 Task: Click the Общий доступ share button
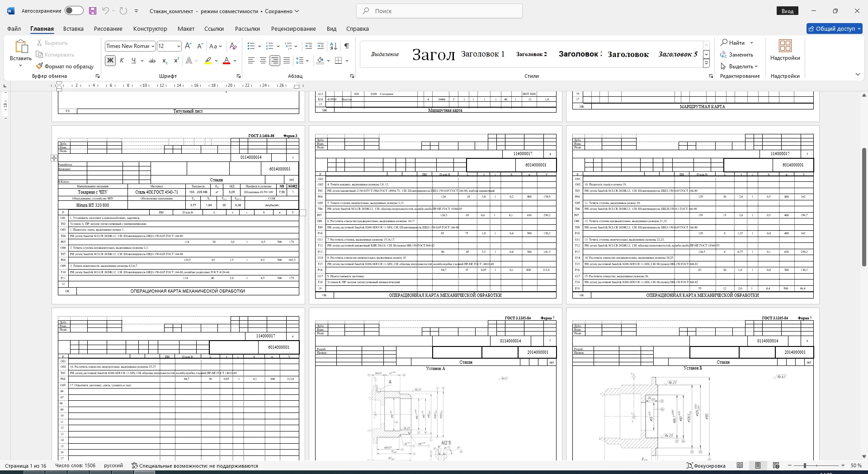(x=834, y=28)
